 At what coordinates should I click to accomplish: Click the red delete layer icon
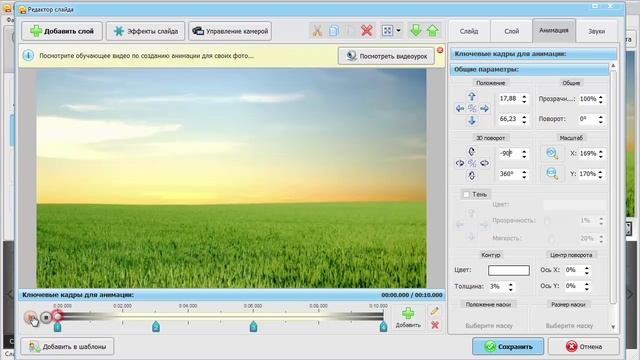(x=367, y=31)
